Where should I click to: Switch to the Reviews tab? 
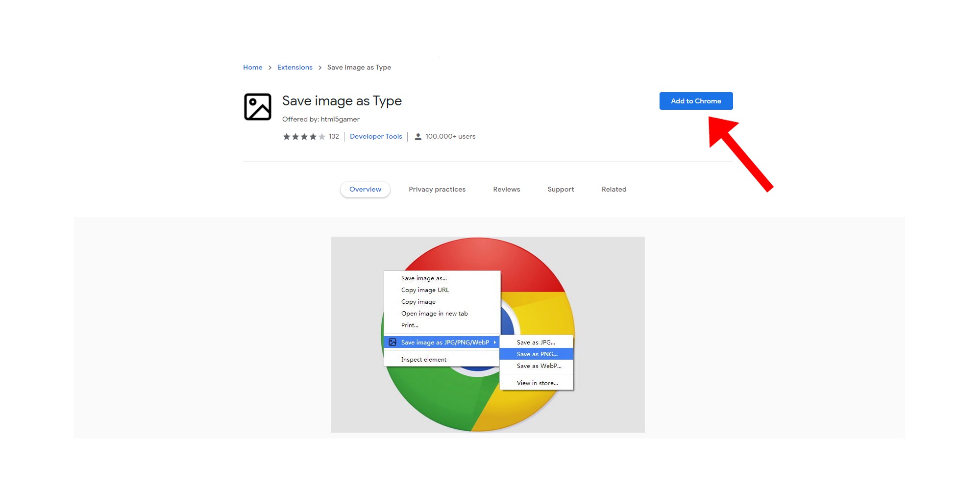coord(506,189)
